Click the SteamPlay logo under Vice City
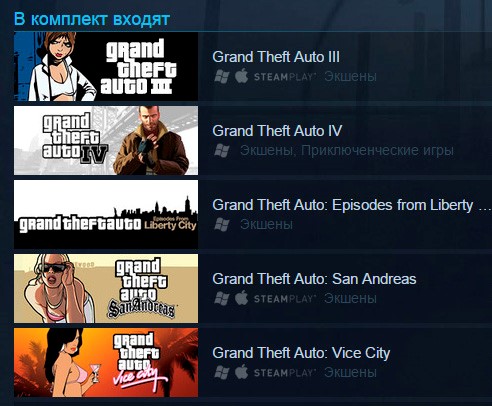This screenshot has height=406, width=492. point(284,373)
